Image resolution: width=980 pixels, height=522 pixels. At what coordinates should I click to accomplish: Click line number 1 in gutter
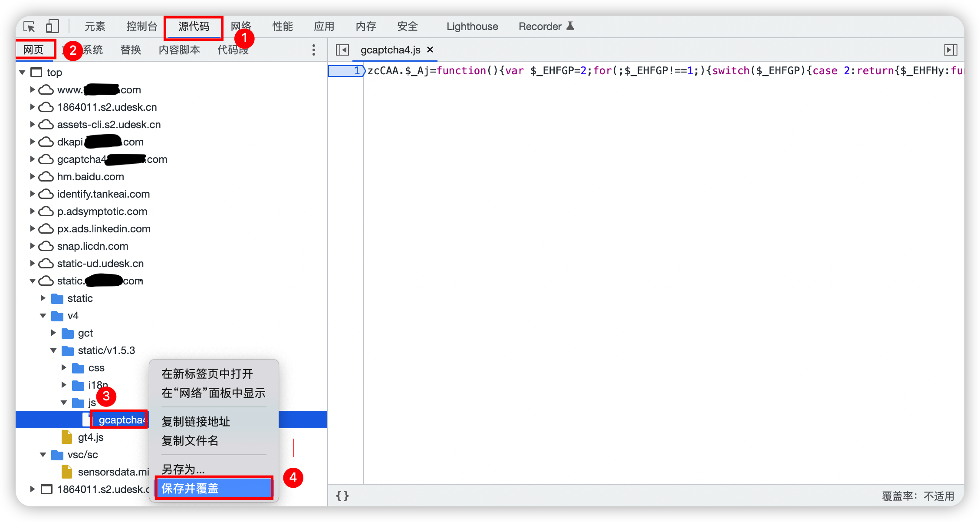tap(357, 70)
